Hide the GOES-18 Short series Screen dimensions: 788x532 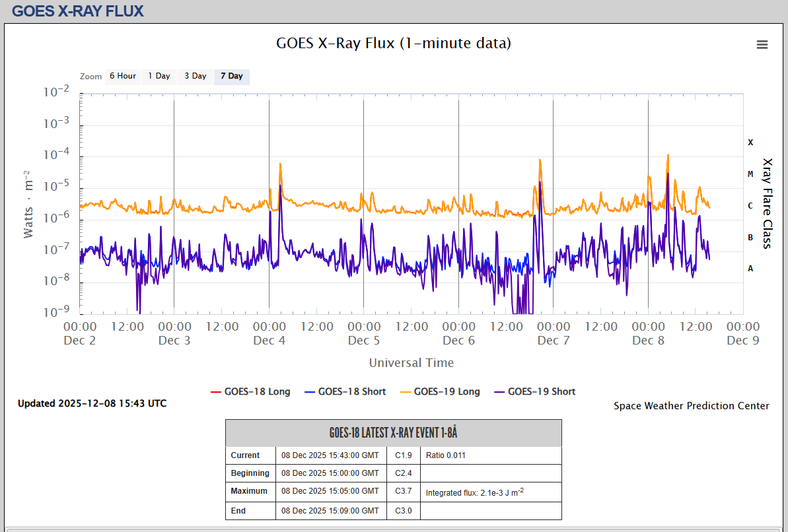[344, 391]
